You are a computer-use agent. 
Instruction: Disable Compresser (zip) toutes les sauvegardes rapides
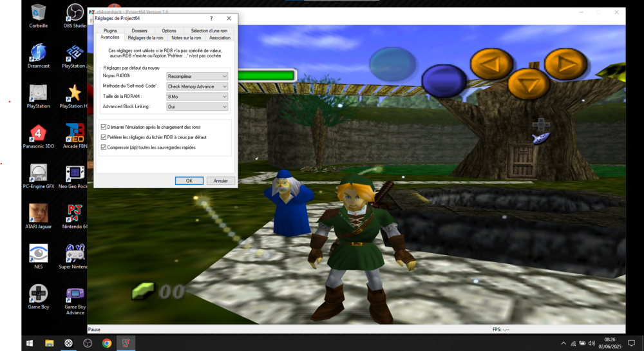tap(104, 147)
